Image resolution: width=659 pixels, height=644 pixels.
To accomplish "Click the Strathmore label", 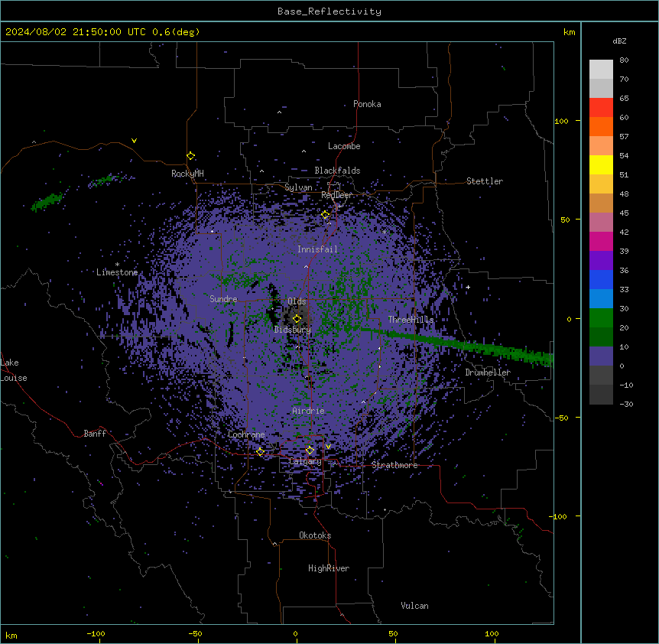I will pos(394,465).
